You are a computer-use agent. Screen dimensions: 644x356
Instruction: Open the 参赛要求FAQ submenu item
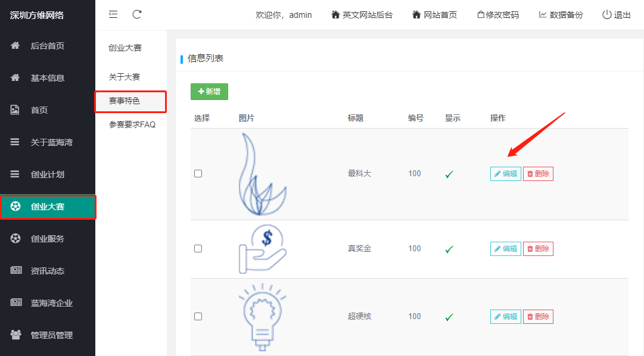[x=132, y=125]
